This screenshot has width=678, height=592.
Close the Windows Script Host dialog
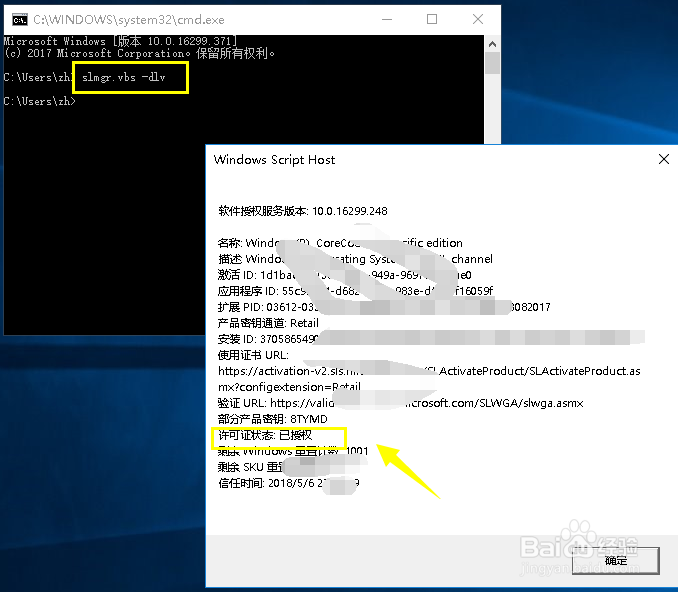(x=664, y=159)
